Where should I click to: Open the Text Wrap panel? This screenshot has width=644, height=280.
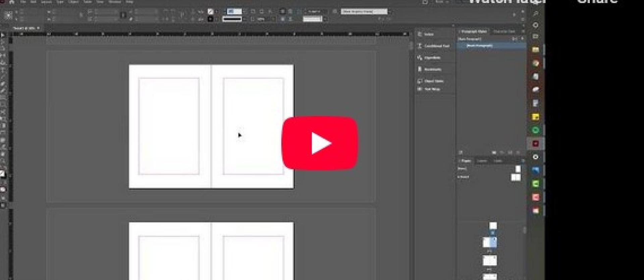pos(432,89)
